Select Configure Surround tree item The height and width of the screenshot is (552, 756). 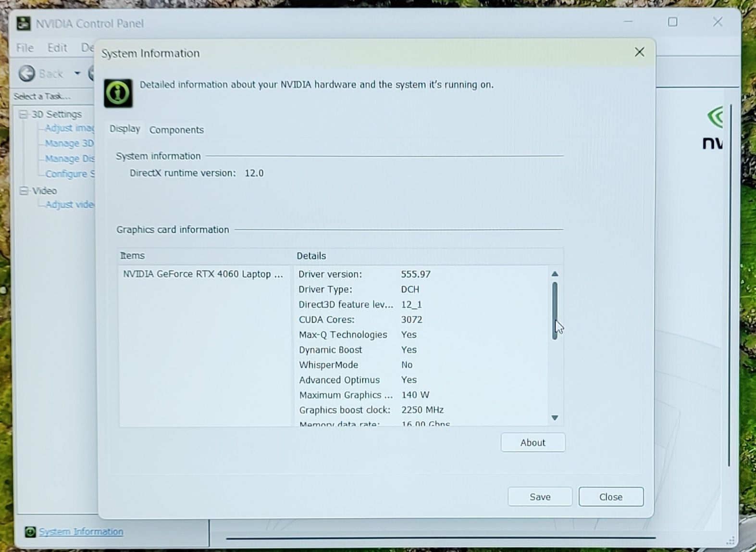click(70, 174)
